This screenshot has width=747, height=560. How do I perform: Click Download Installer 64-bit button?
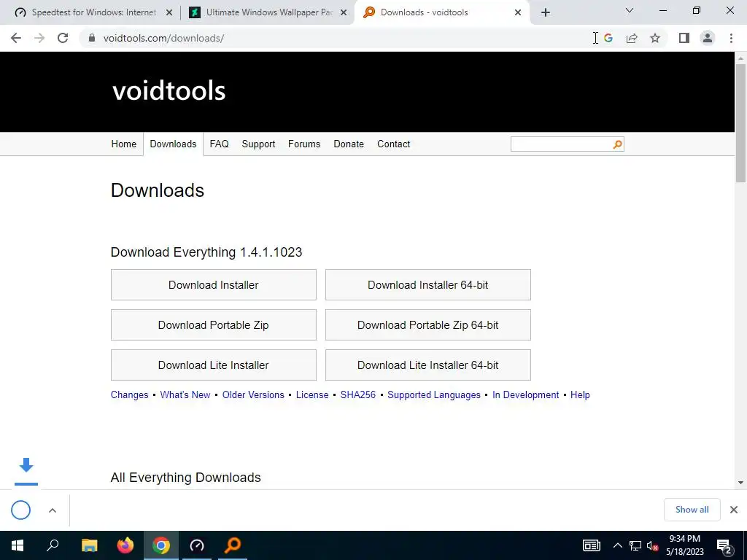(x=427, y=285)
